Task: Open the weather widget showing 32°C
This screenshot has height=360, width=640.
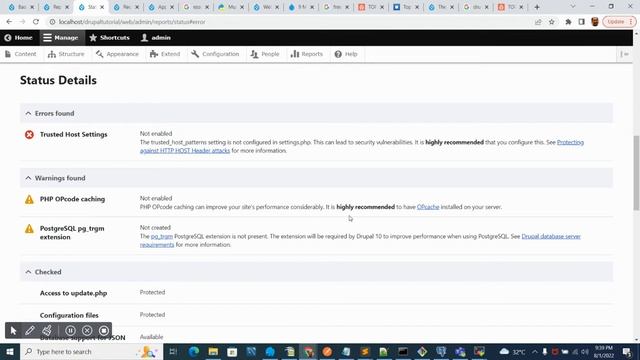Action: [x=513, y=351]
